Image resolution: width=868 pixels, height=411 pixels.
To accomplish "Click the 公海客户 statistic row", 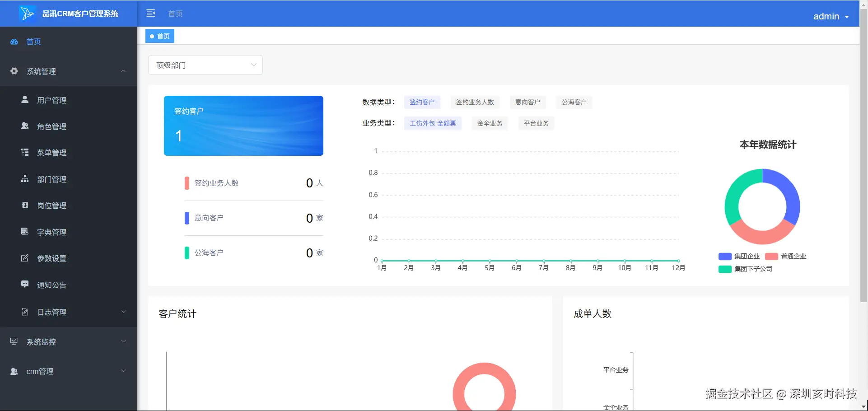I will tap(254, 252).
